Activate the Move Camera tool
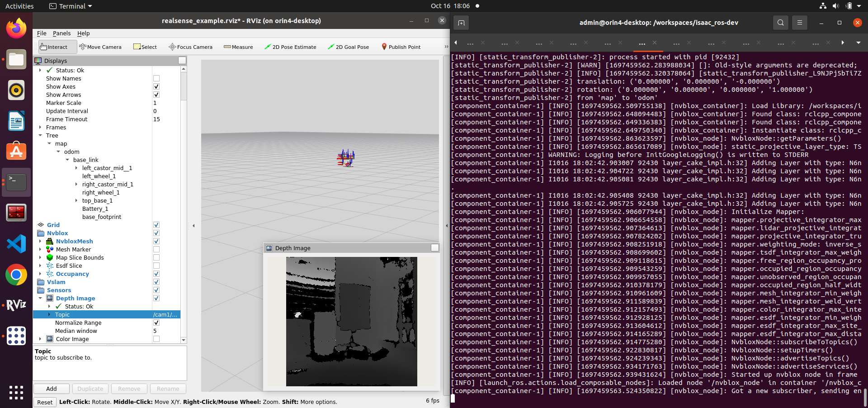 click(100, 47)
